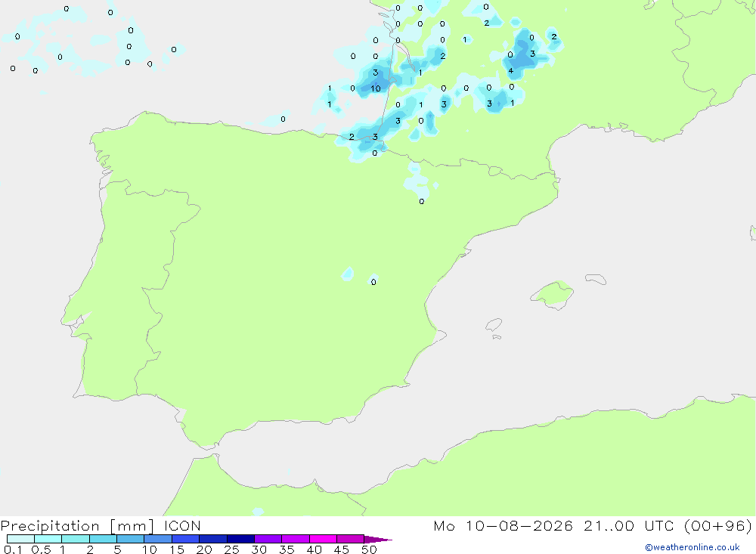Viewport: 756px width, 554px height.
Task: Click the 30–35 mm purple legend swatch
Action: pyautogui.click(x=268, y=539)
